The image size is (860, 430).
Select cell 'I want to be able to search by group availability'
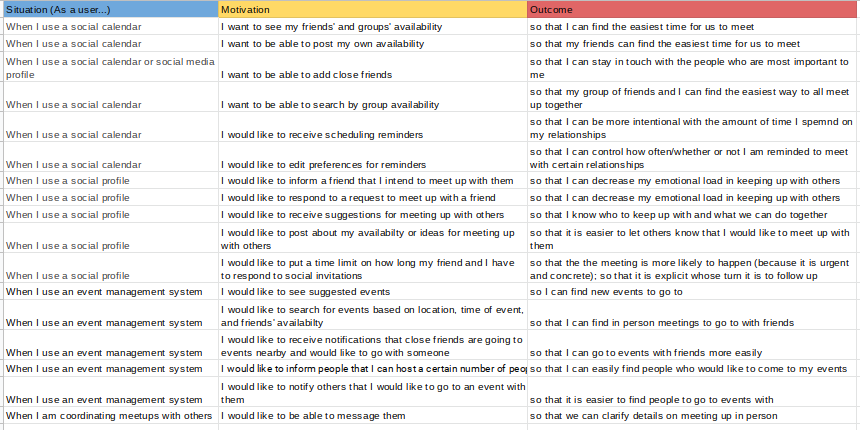[373, 97]
